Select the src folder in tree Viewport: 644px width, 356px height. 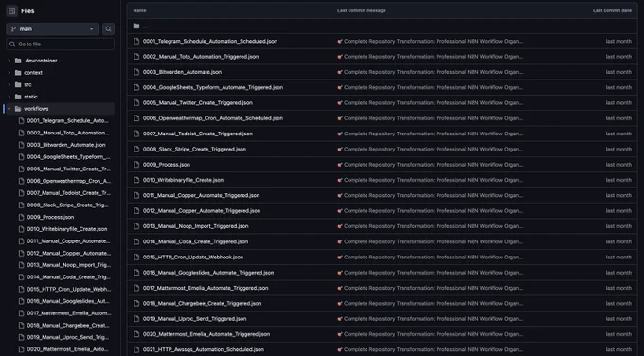tap(27, 84)
